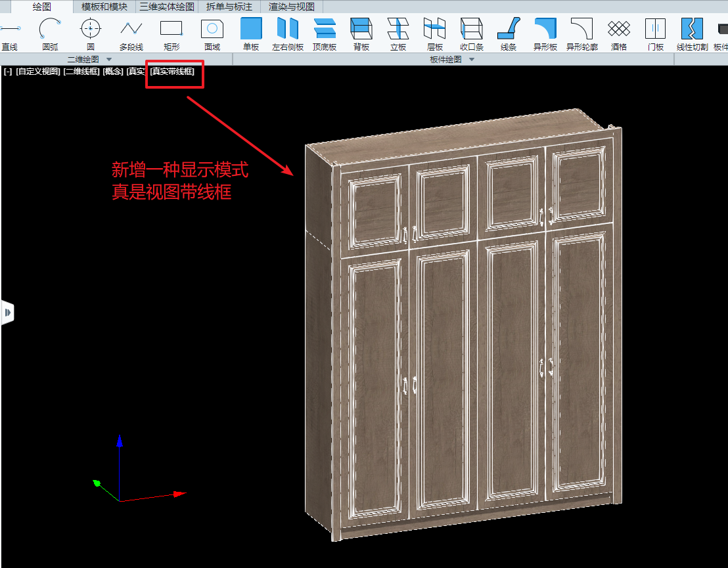728x568 pixels.
Task: Switch to the 渲染与视图 tab
Action: 291,7
